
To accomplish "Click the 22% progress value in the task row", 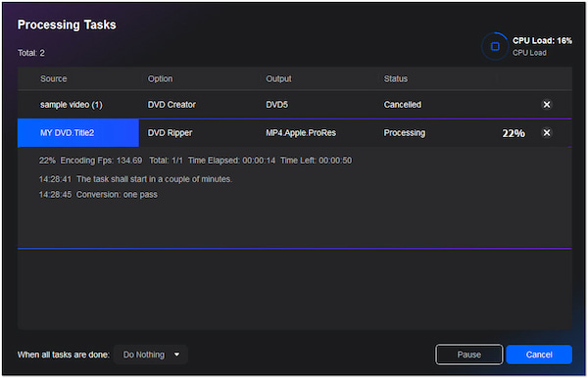I will (514, 133).
